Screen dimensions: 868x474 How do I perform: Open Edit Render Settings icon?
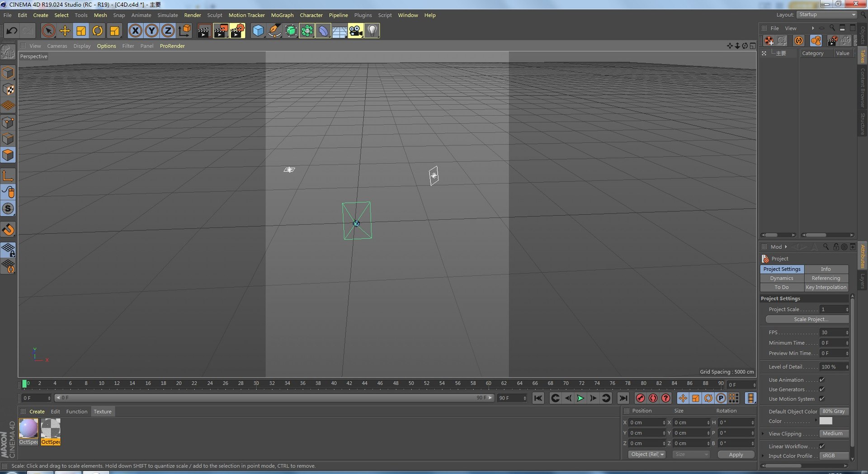[237, 31]
